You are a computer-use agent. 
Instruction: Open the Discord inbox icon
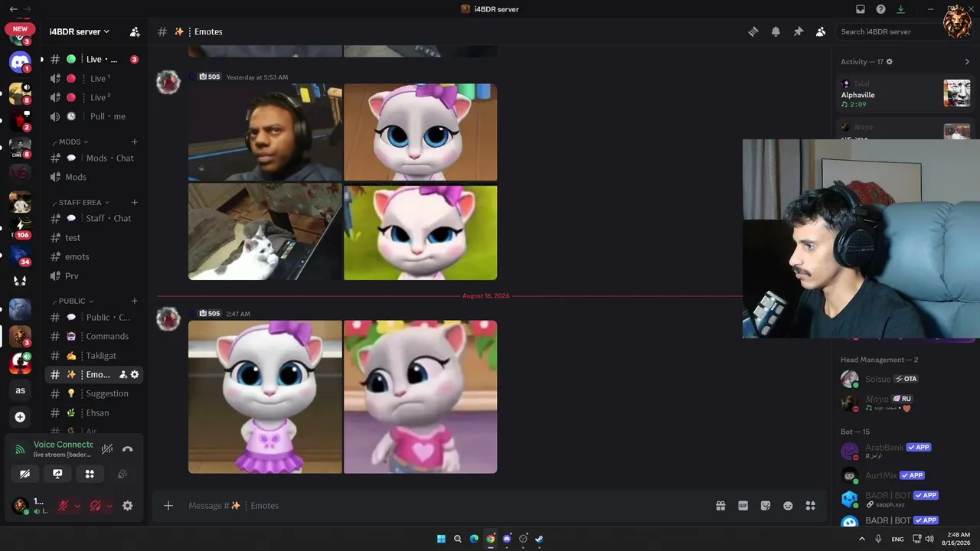(x=861, y=9)
